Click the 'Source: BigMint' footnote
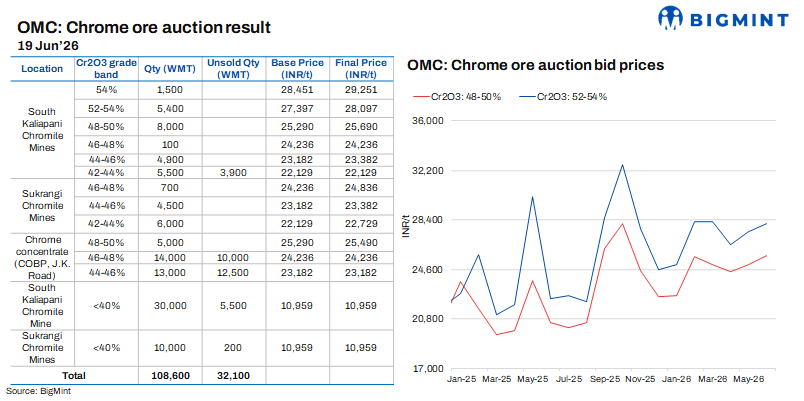This screenshot has width=804, height=401. tap(37, 392)
